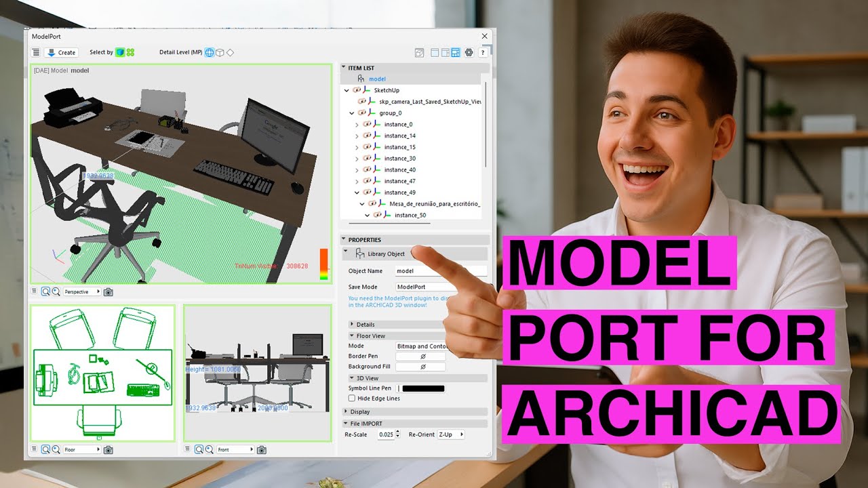Viewport: 868px width, 488px height.
Task: Open Perspective view options menu icon
Action: coord(34,291)
